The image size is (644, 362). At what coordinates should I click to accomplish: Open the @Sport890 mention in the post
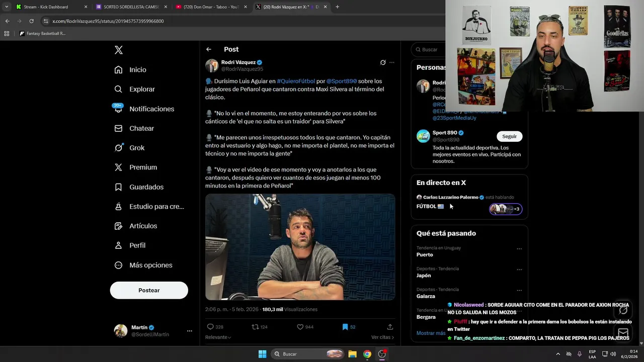click(x=342, y=81)
